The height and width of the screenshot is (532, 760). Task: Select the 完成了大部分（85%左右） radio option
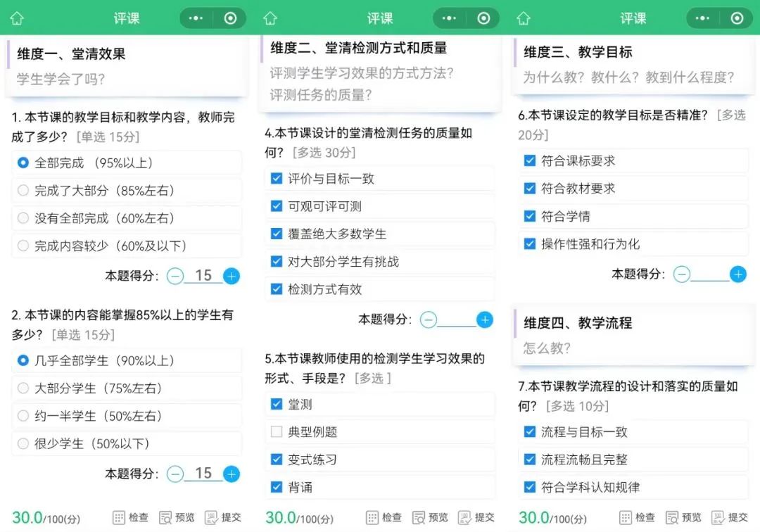pyautogui.click(x=127, y=191)
